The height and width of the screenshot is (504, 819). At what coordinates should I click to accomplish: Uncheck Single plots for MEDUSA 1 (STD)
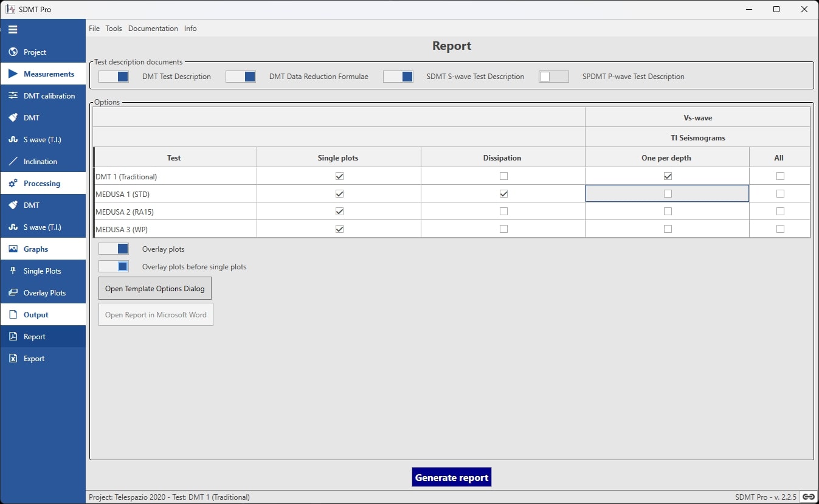339,194
